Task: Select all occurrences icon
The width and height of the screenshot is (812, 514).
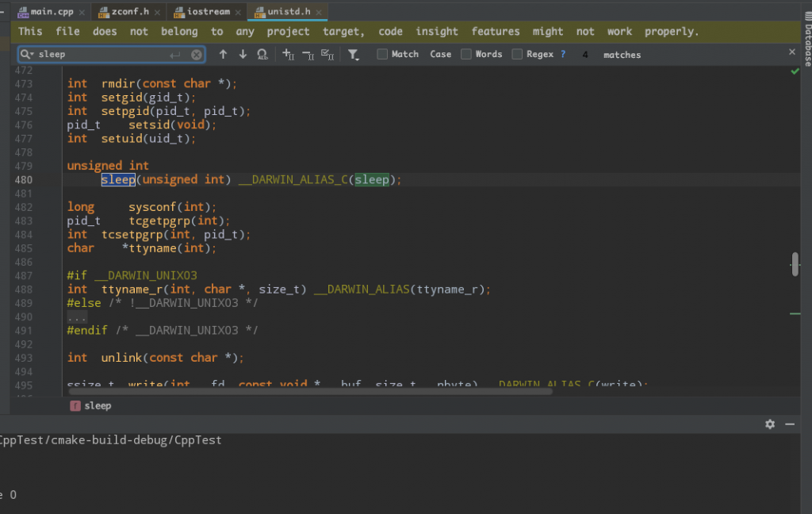Action: coord(327,55)
